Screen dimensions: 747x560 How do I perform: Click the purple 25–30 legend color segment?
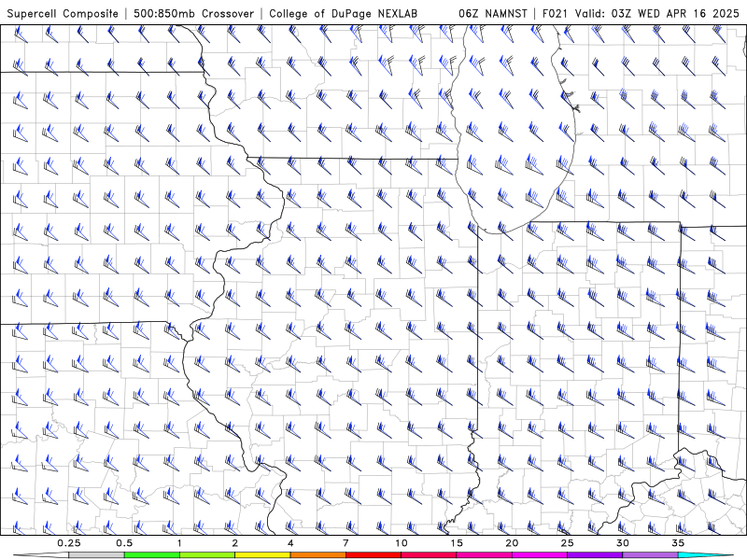[595, 555]
